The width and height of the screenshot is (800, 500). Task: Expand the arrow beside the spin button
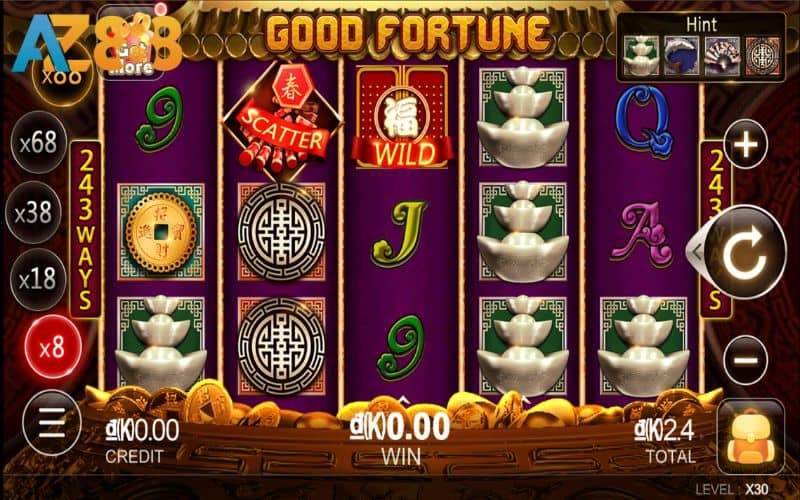695,252
